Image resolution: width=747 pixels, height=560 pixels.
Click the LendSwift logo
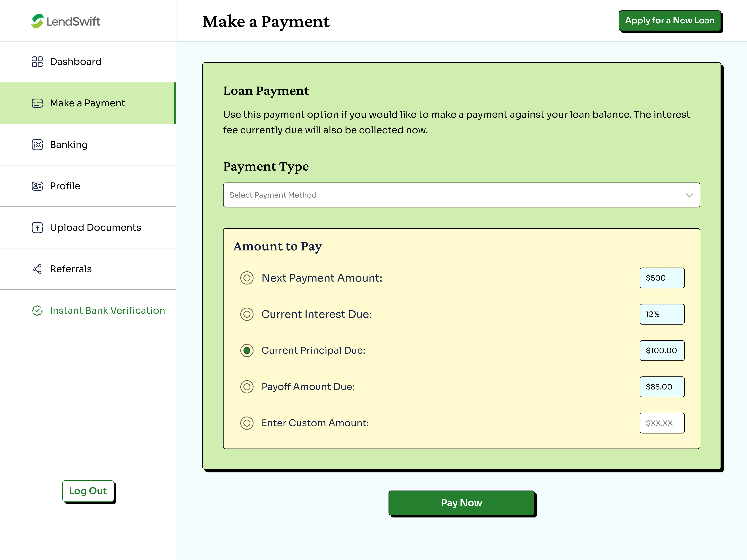(x=66, y=21)
